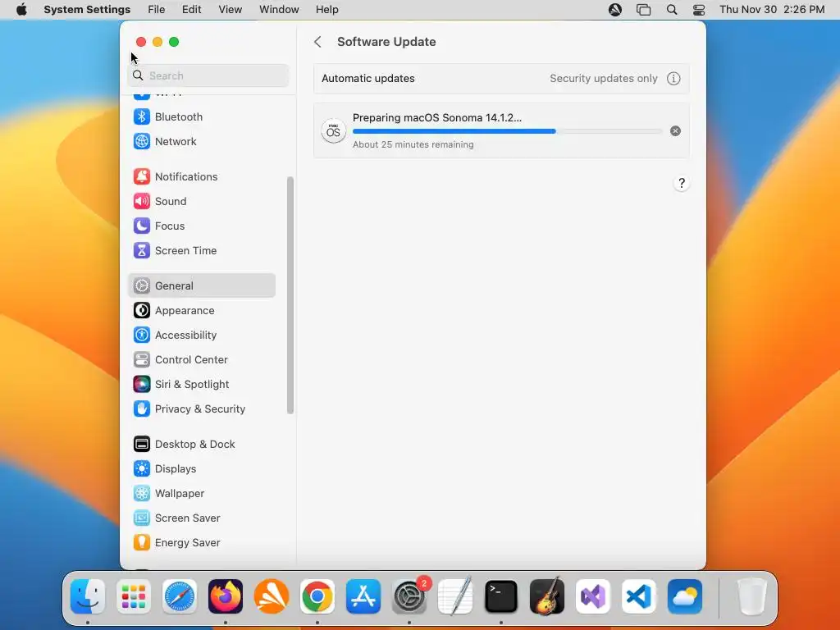The height and width of the screenshot is (630, 840).
Task: Open Visual Studio Code from the Dock
Action: pyautogui.click(x=638, y=596)
